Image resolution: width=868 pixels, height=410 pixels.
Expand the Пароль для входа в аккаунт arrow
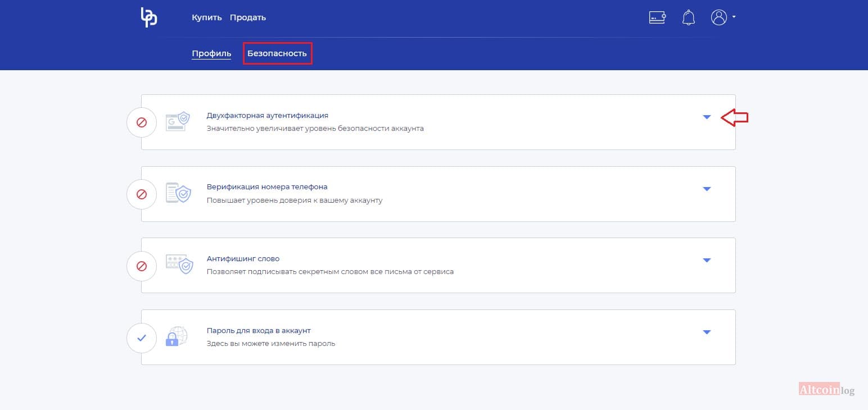707,332
